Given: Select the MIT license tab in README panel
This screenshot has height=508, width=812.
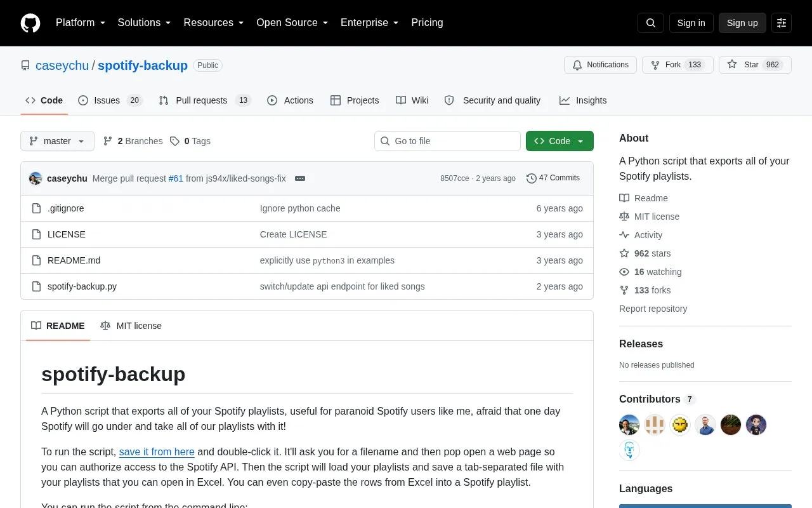Looking at the screenshot, I should tap(131, 326).
